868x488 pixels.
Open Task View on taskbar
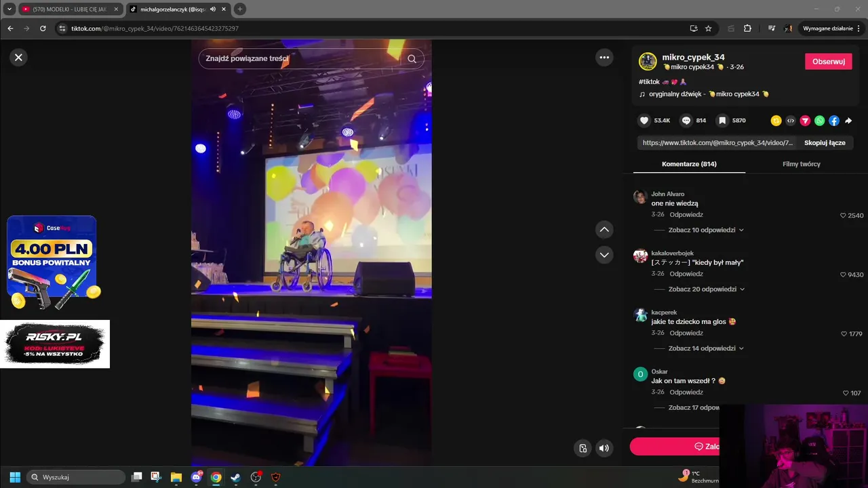click(x=136, y=477)
